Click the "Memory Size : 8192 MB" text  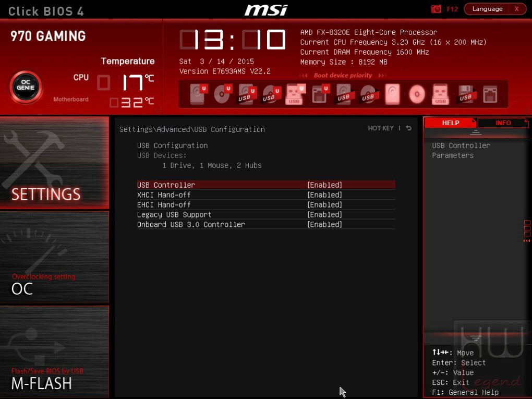pos(344,62)
